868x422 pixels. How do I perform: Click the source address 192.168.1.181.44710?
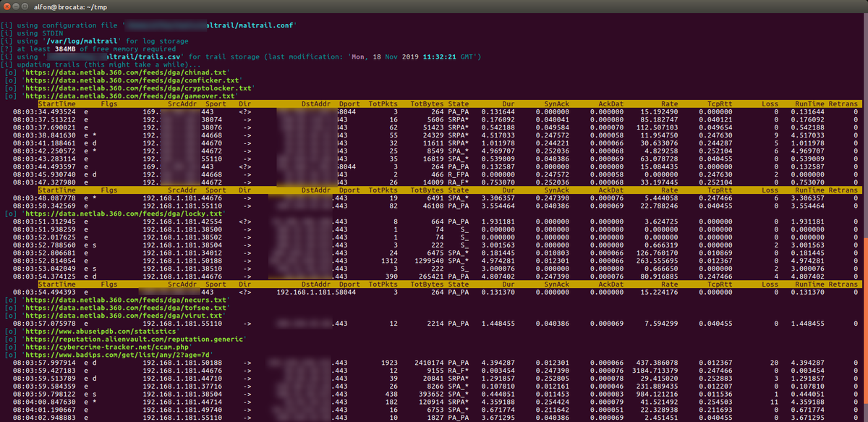(183, 379)
